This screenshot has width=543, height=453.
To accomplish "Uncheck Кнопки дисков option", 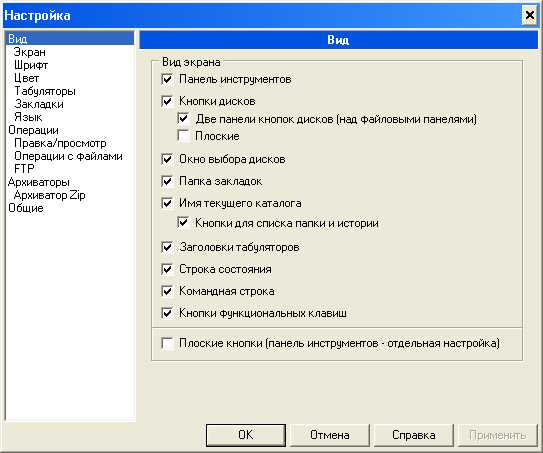I will point(167,101).
